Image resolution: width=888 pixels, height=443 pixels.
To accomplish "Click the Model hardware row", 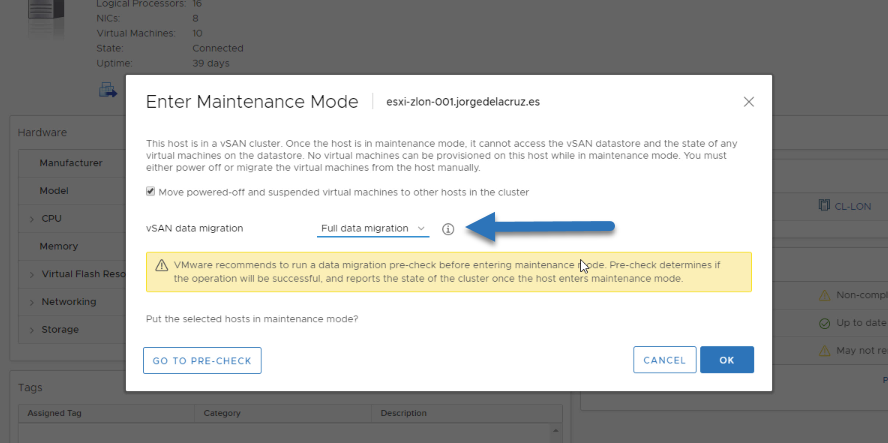I will (x=72, y=191).
